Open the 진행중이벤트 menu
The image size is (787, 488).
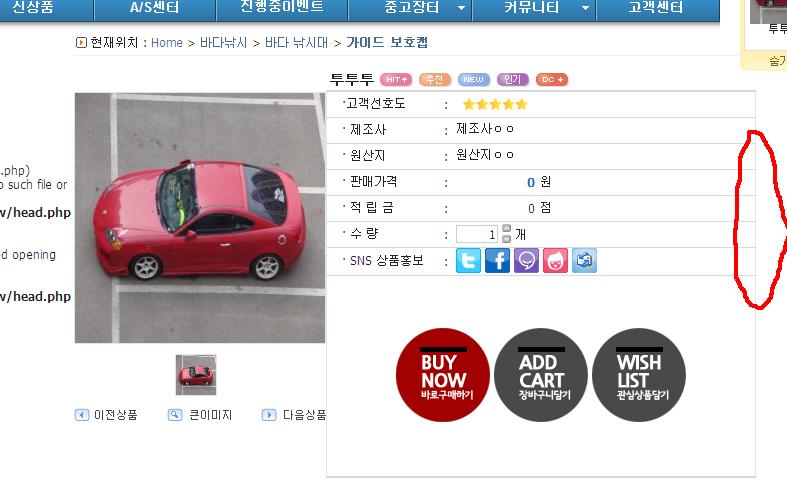pyautogui.click(x=282, y=7)
